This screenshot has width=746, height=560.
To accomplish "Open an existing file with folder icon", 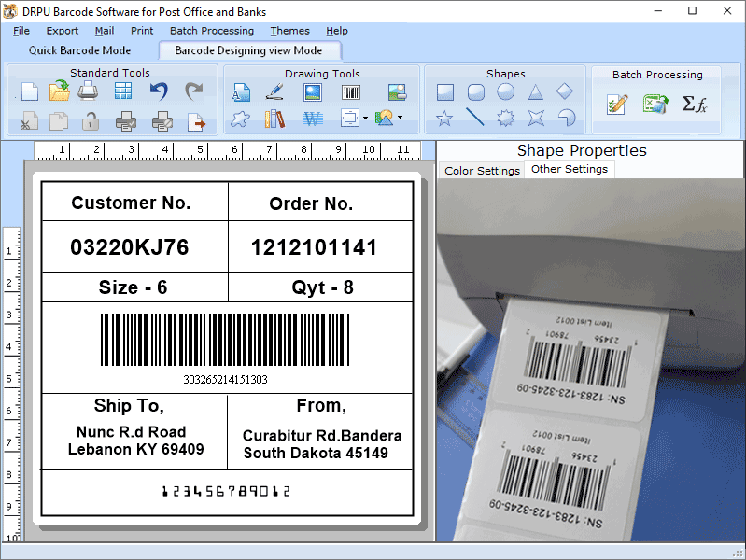I will coord(59,91).
